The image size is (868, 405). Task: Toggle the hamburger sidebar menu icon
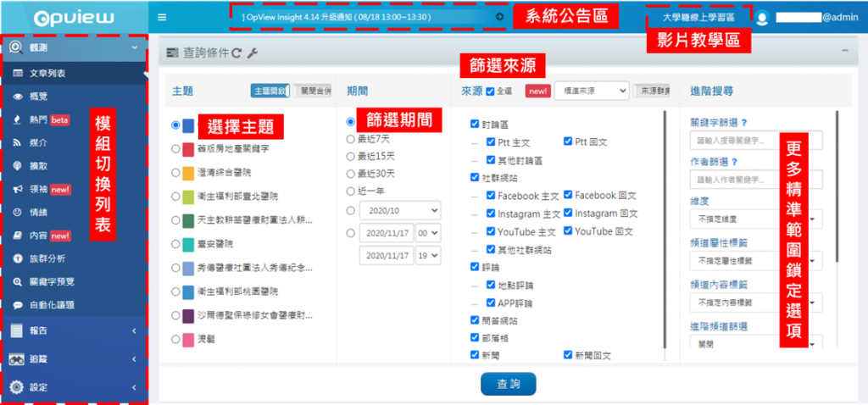pyautogui.click(x=162, y=17)
